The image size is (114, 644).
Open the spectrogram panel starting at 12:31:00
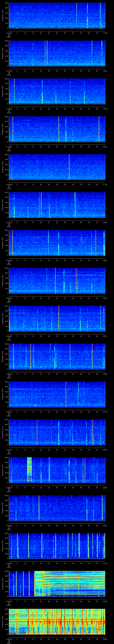click(57, 584)
